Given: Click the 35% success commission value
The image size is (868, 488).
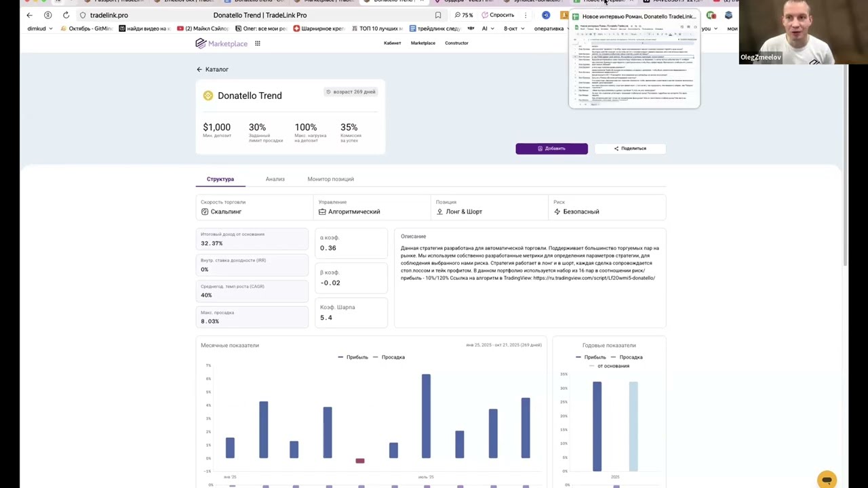Looking at the screenshot, I should 349,127.
